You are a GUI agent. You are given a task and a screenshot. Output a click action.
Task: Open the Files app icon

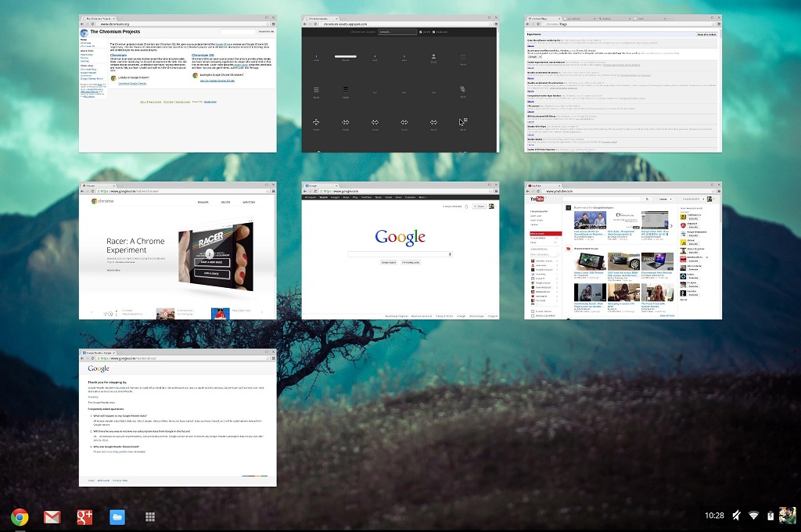tap(117, 516)
